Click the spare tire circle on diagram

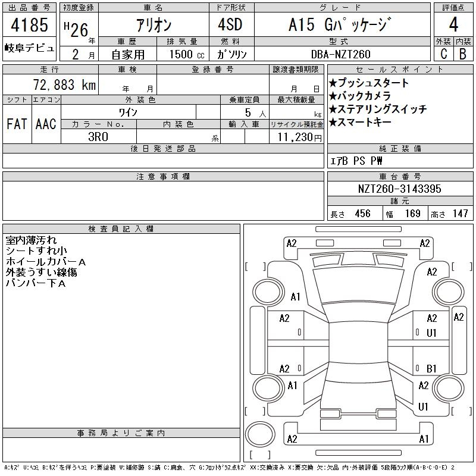point(260,434)
